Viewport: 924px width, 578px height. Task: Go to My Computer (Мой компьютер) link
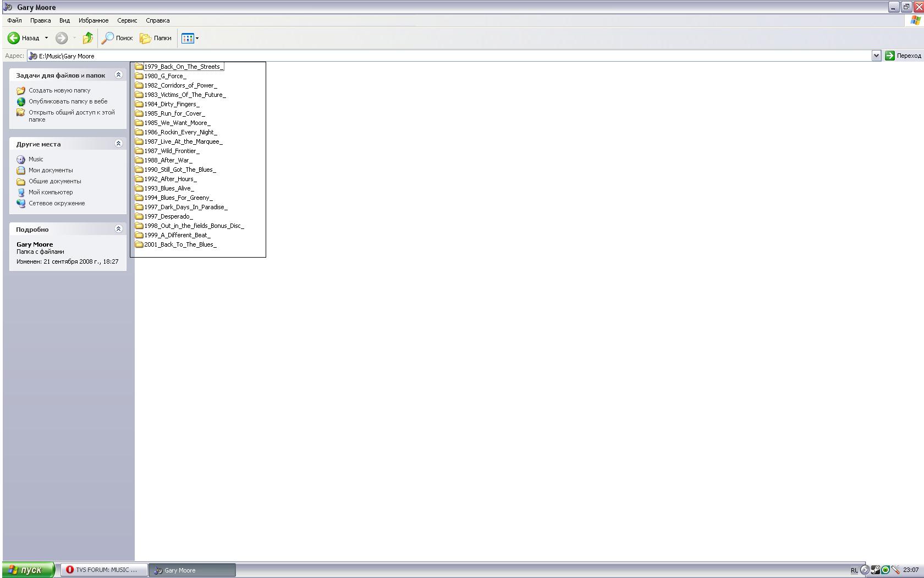point(51,192)
